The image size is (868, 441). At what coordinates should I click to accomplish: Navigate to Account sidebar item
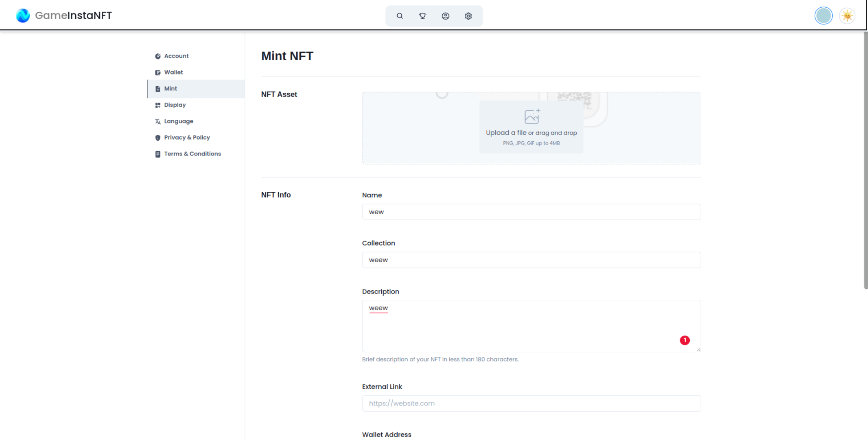point(177,56)
